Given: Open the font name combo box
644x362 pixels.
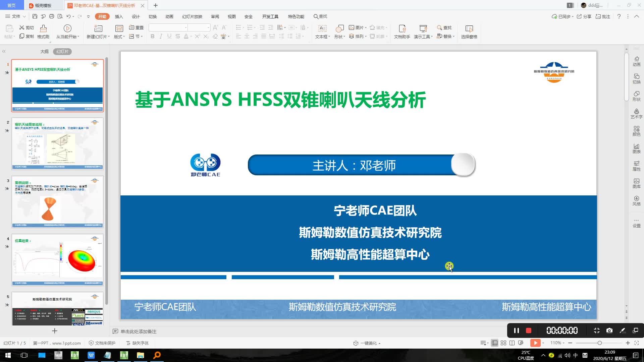Looking at the screenshot, I should (168, 27).
